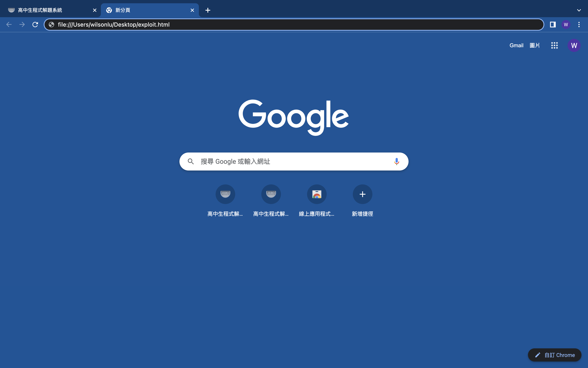Open the Google apps grid
This screenshot has width=588, height=368.
tap(555, 46)
